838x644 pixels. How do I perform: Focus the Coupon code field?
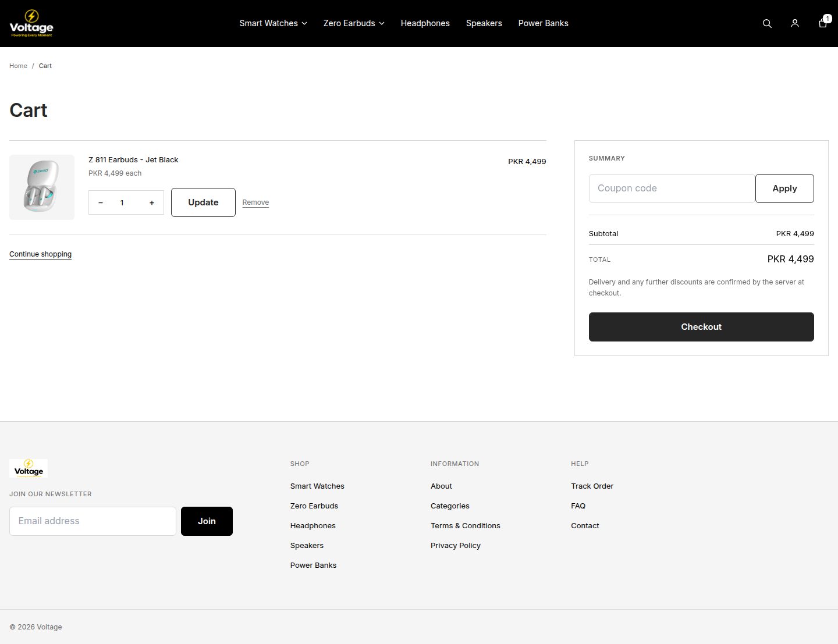click(672, 188)
